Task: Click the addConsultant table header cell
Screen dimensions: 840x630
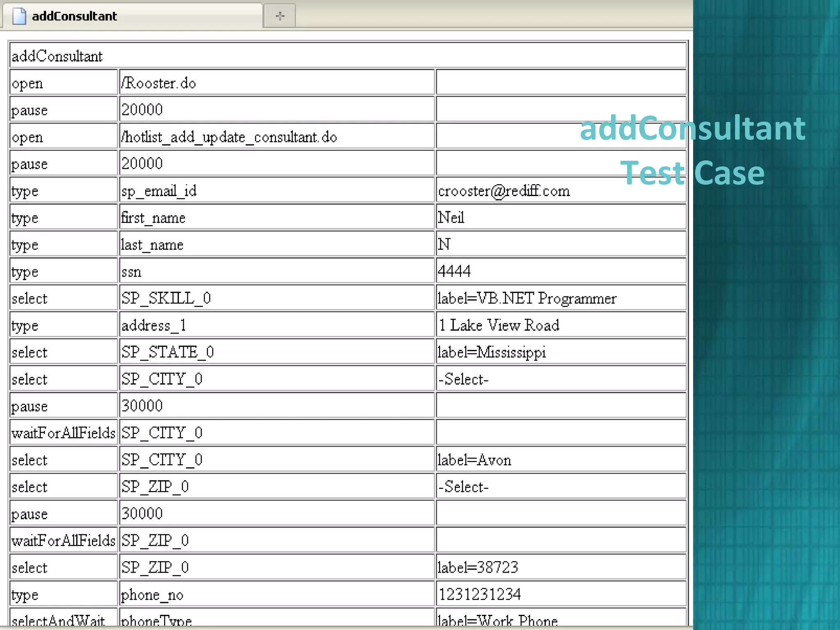Action: (348, 55)
